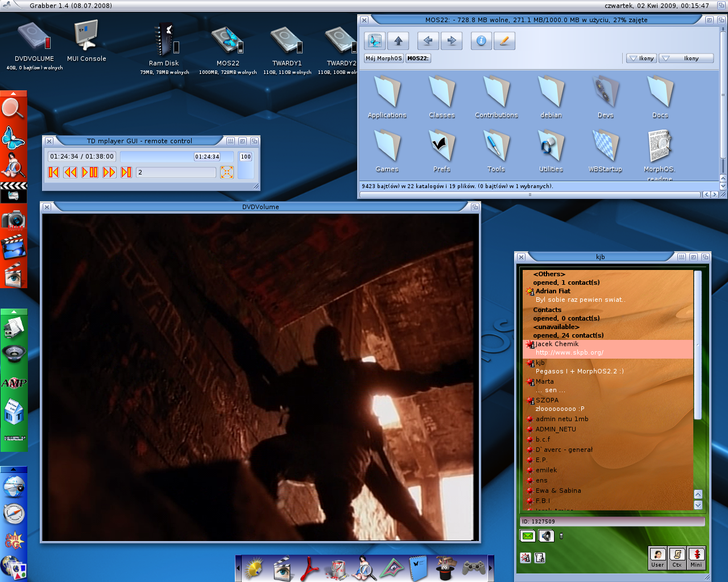Image resolution: width=728 pixels, height=582 pixels.
Task: Click the Mój MorphOS path button
Action: 384,58
